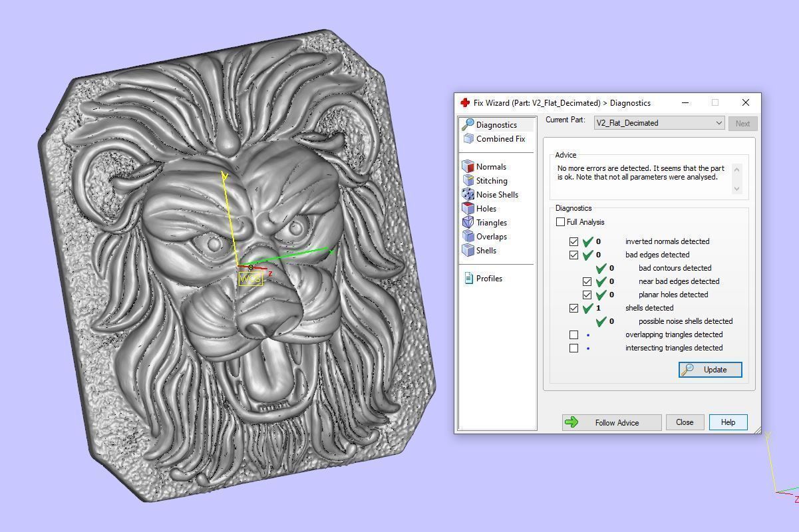Enable overlapping triangles detection

(x=573, y=334)
